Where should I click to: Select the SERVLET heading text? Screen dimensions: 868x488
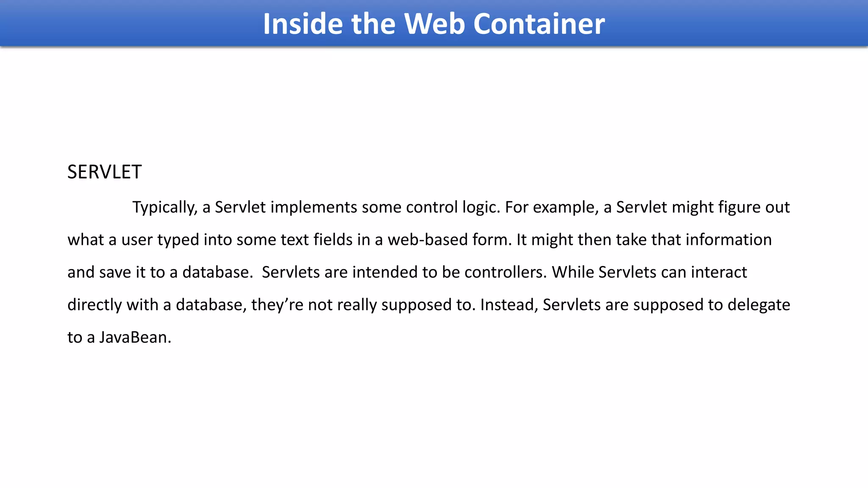pos(104,172)
